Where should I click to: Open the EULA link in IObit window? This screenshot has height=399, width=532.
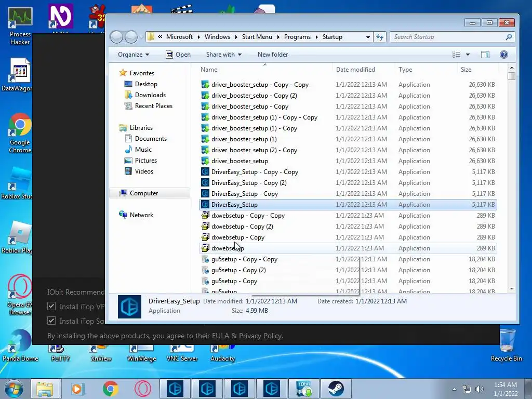click(220, 336)
